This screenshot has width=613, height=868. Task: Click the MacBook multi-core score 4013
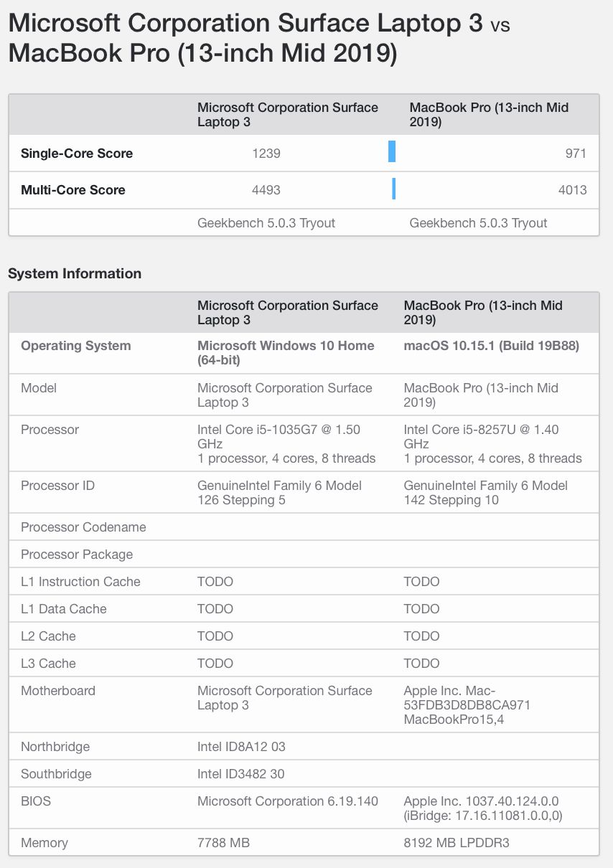(572, 190)
